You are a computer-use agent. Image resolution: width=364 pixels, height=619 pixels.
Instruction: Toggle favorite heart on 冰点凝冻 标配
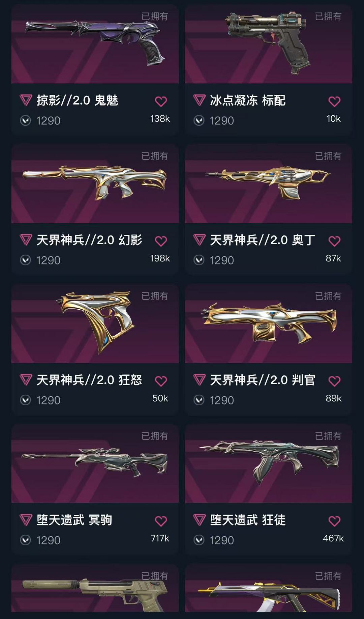coord(334,102)
